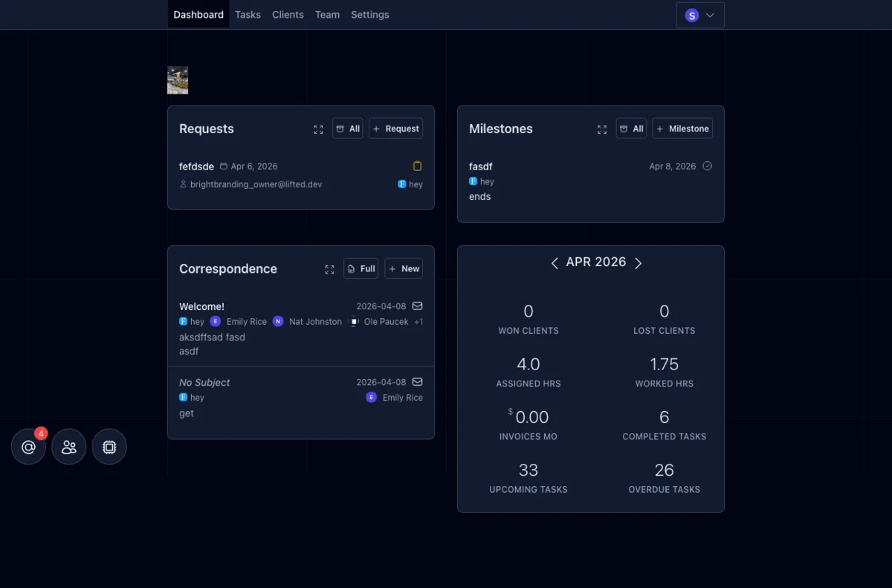The image size is (892, 588).
Task: Open the envelope icon on the Welcome! message
Action: point(417,306)
